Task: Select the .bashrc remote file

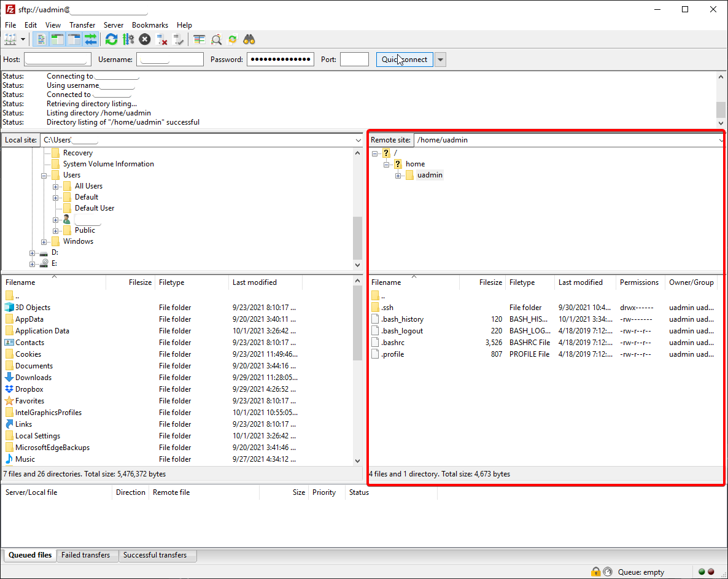Action: click(388, 342)
